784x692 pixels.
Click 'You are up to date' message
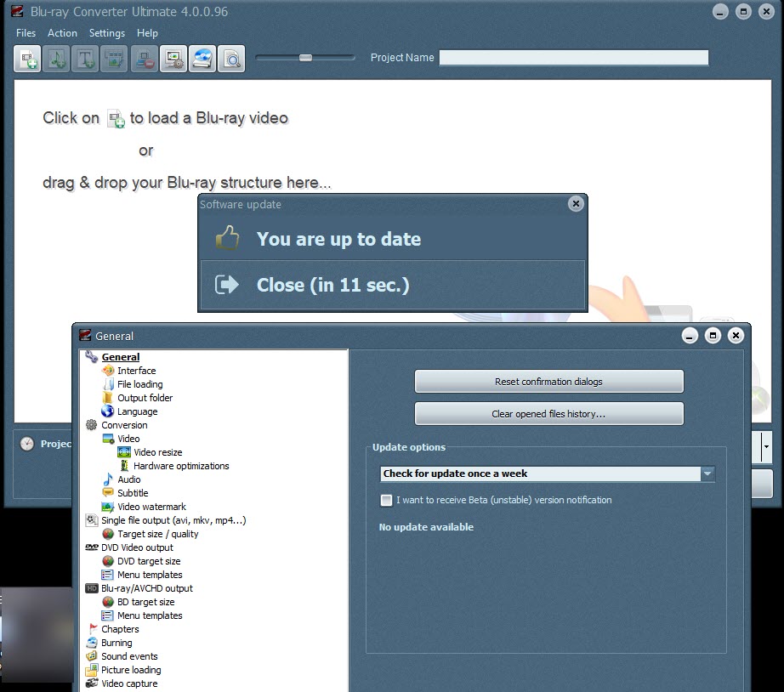click(338, 239)
